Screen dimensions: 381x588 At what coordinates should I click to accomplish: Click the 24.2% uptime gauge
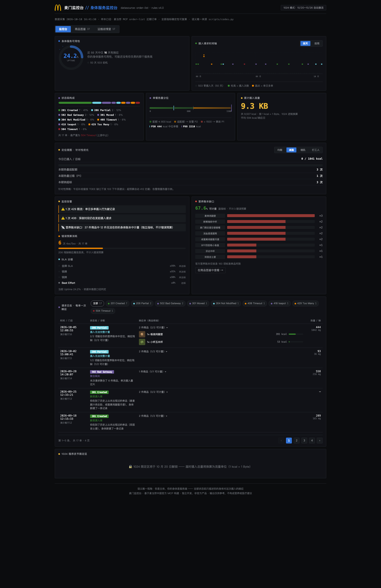(x=71, y=58)
